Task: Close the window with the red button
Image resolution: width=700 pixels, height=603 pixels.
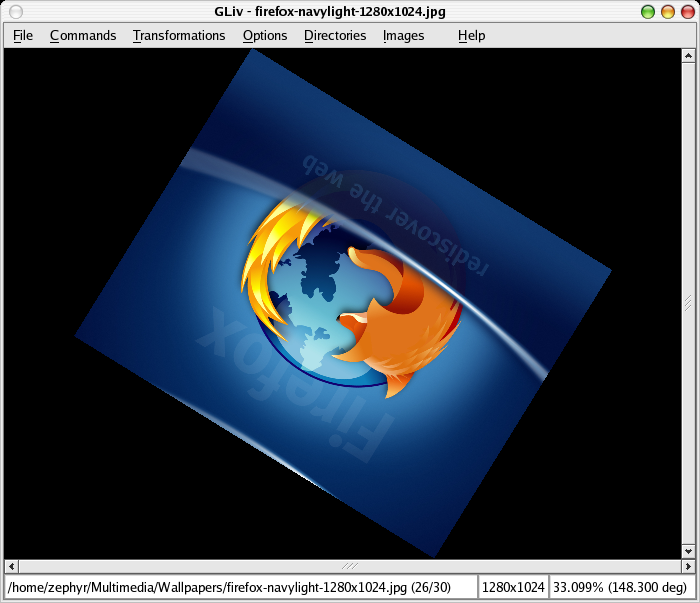Action: (685, 12)
